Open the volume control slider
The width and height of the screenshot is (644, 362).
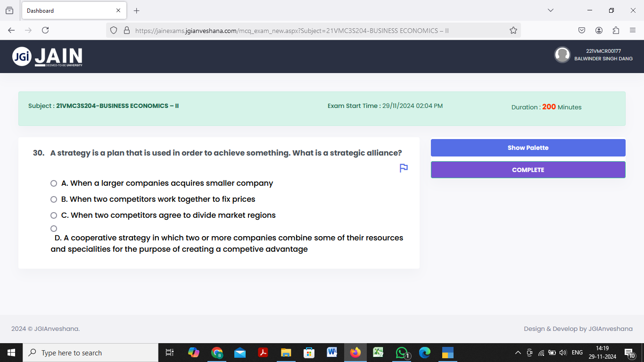point(563,352)
